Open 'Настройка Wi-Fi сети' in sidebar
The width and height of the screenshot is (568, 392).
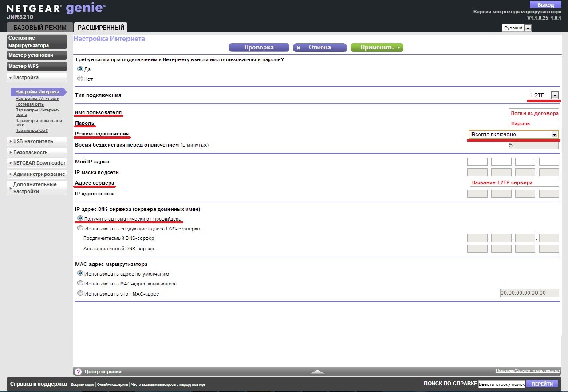(37, 99)
